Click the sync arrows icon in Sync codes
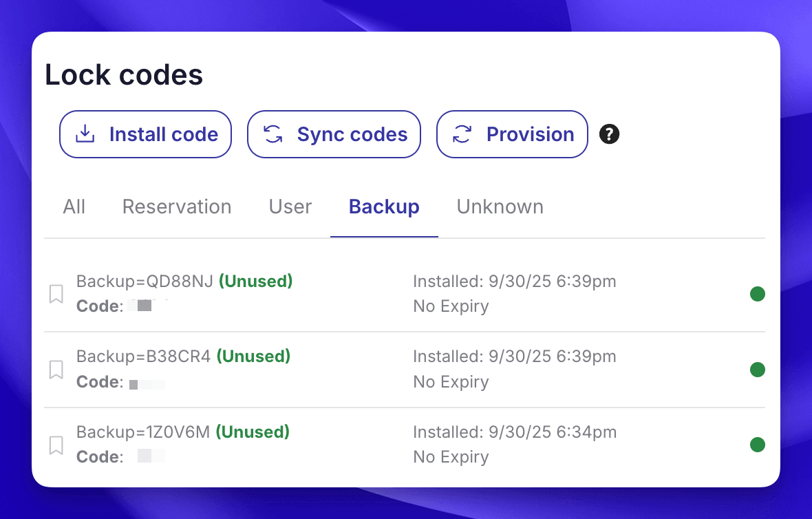 273,134
